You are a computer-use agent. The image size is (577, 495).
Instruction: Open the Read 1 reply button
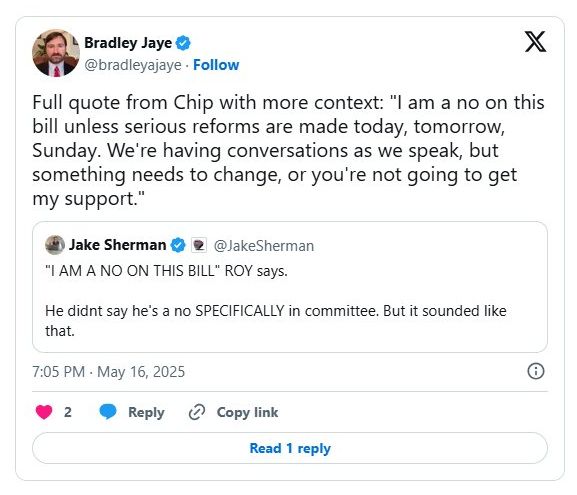(290, 448)
